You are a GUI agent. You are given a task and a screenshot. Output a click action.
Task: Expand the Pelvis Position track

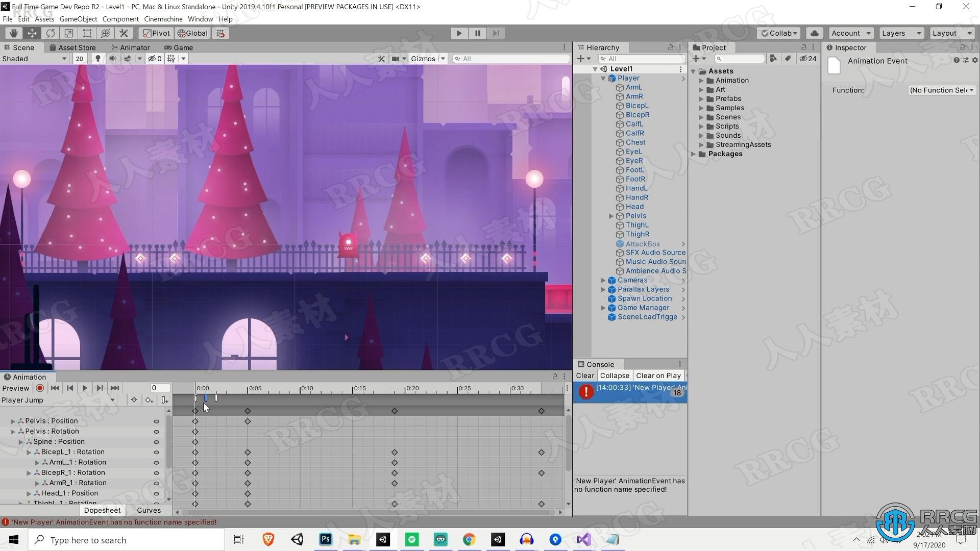click(x=12, y=420)
